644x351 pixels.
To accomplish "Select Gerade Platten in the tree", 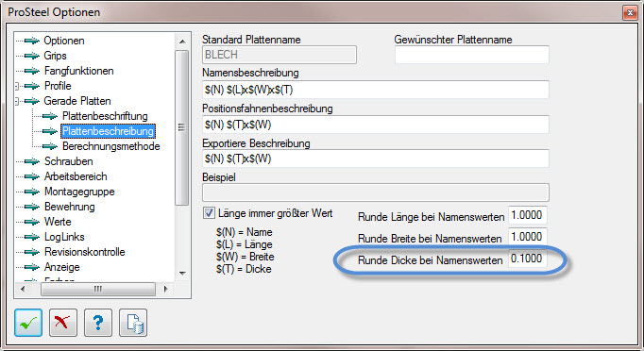I will point(77,101).
